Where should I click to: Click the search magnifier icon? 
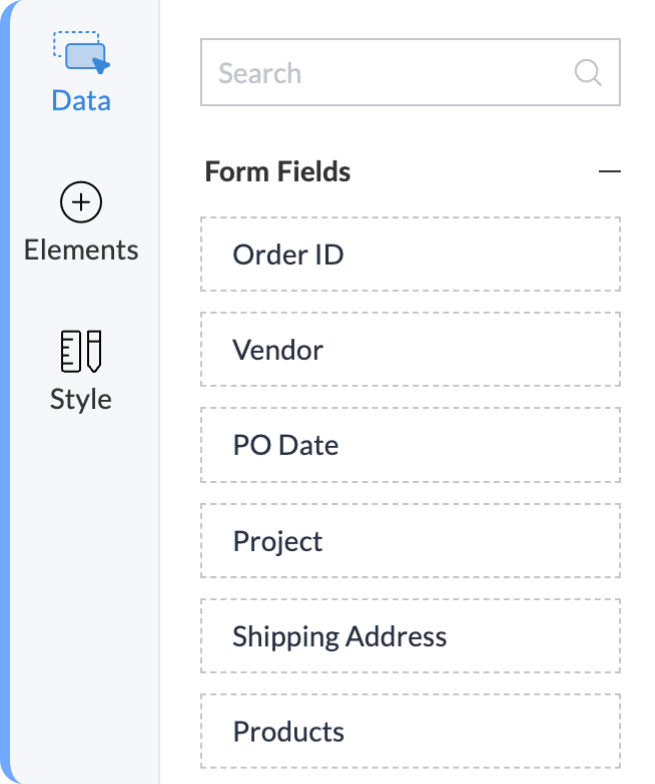point(588,72)
